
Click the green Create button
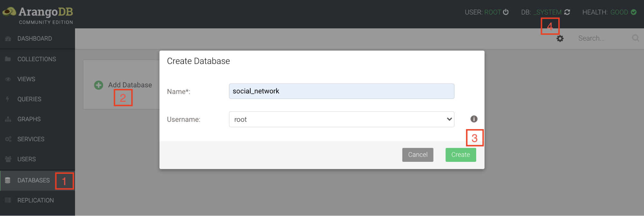coord(461,155)
